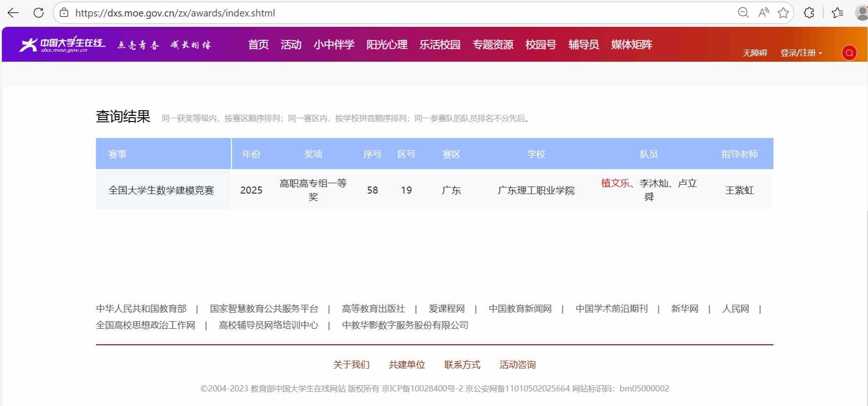Open the 联系方式 footer link
This screenshot has width=868, height=406.
(462, 365)
